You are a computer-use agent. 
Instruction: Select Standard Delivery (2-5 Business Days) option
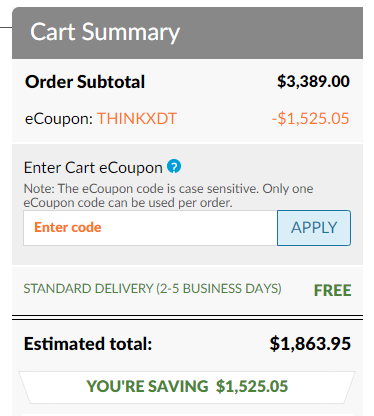(x=152, y=289)
